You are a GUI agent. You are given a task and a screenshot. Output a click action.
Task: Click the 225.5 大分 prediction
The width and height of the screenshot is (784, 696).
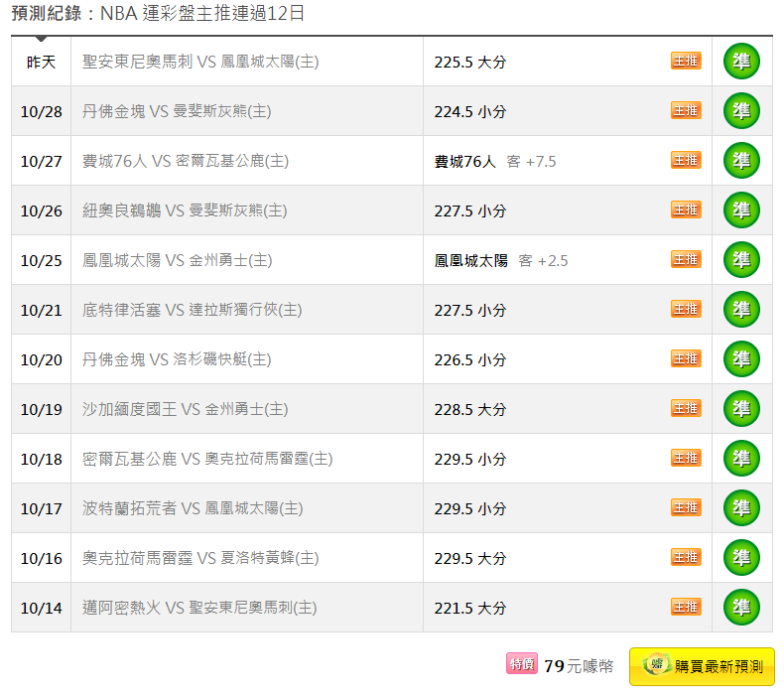(x=470, y=62)
